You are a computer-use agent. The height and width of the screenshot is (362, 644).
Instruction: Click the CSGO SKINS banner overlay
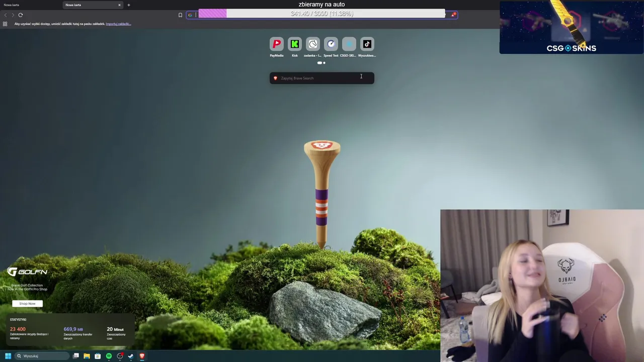[571, 27]
